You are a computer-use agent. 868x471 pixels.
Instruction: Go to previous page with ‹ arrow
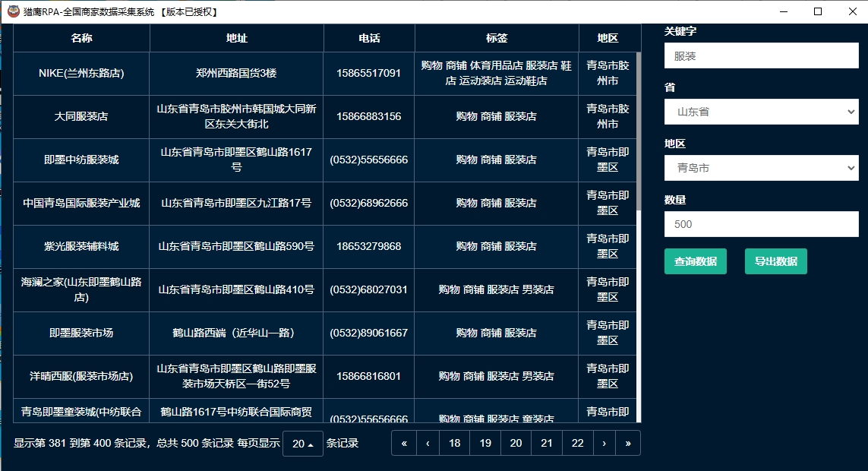point(428,443)
